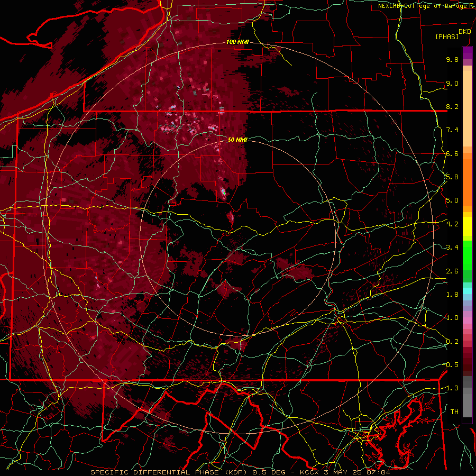Select the [PHAS] legend unit label
Image resolution: width=476 pixels, height=476 pixels.
click(447, 37)
